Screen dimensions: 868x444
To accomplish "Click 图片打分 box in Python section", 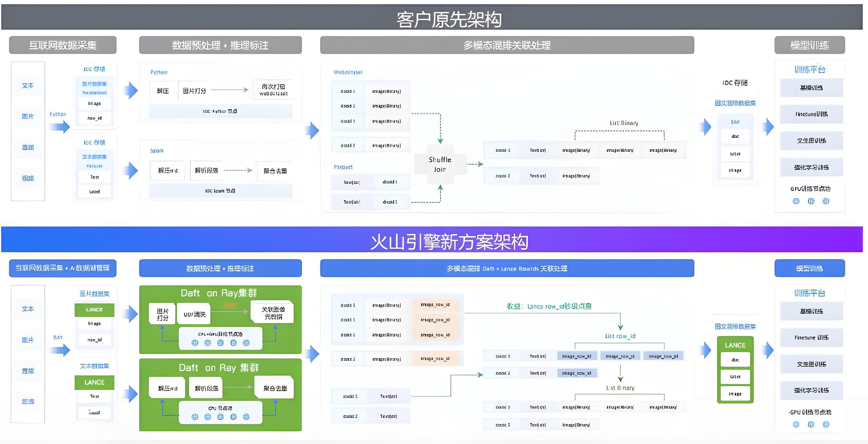I will tap(194, 91).
